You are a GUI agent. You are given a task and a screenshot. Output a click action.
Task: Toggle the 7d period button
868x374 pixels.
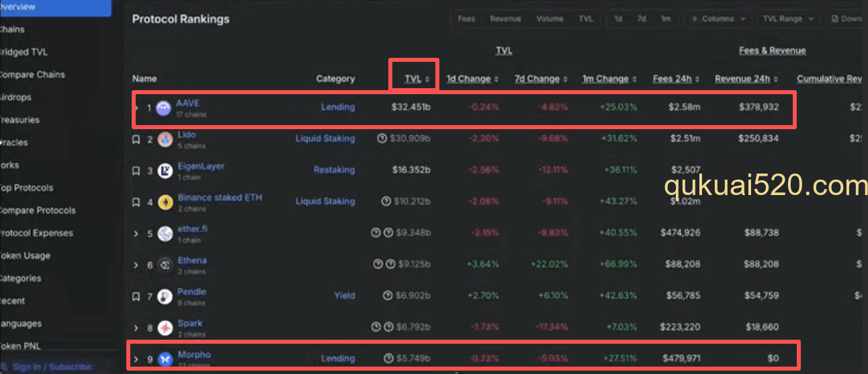[x=642, y=19]
